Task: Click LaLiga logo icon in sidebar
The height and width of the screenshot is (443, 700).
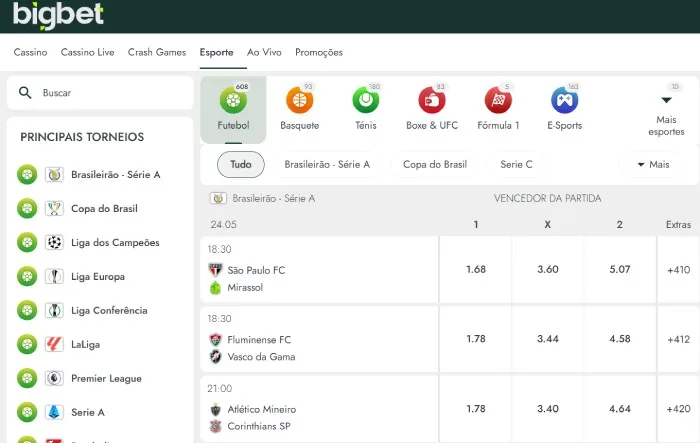Action: tap(54, 344)
